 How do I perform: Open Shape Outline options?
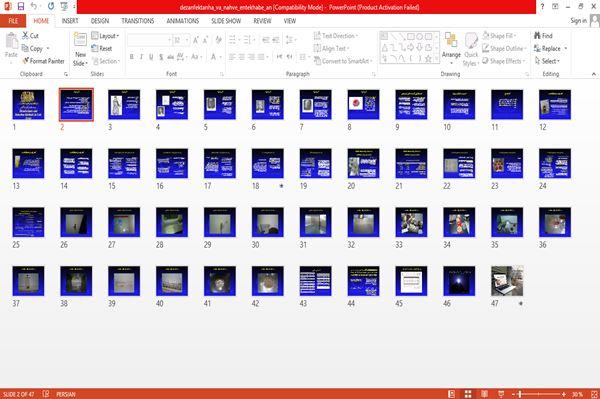click(504, 48)
